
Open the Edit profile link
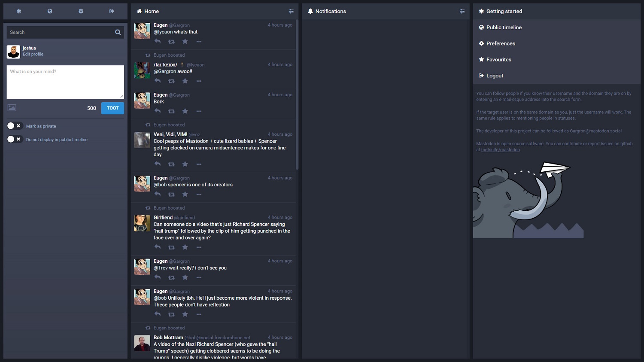pyautogui.click(x=33, y=55)
